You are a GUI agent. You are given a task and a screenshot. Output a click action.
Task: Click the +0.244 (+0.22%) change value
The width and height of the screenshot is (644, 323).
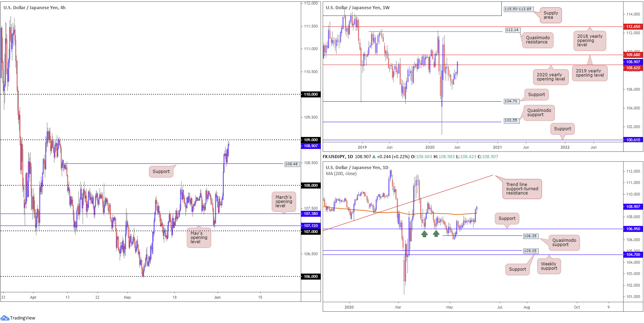tap(393, 157)
